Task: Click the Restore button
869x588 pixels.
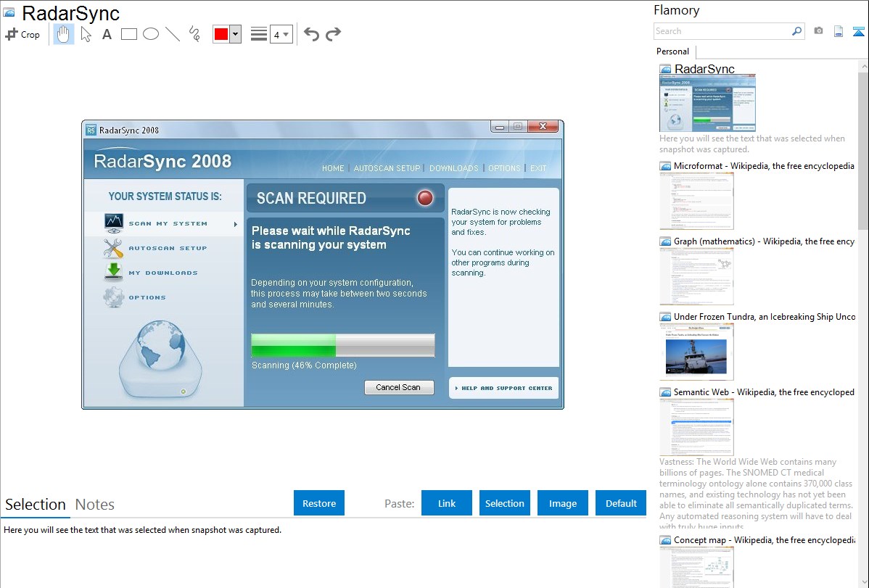Action: [319, 503]
